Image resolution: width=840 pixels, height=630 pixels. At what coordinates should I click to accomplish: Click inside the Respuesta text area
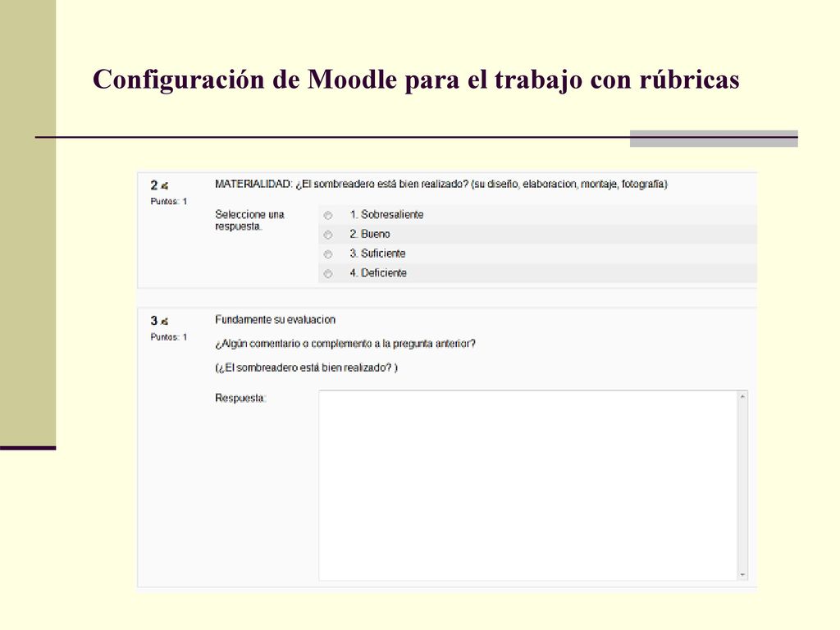[x=528, y=486]
